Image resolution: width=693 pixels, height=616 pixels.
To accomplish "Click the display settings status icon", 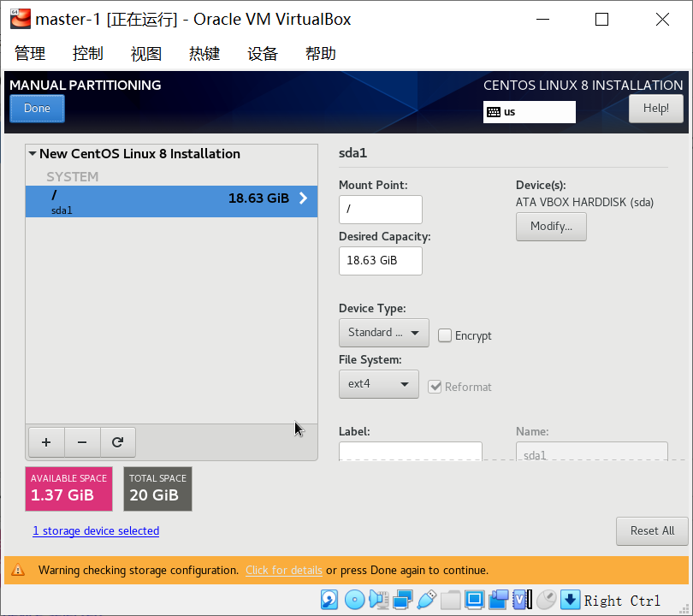I will [475, 600].
